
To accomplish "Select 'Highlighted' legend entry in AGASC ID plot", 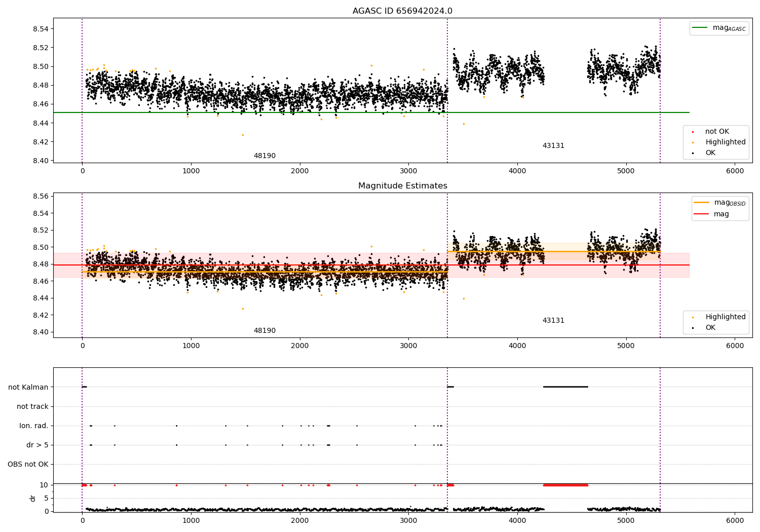I will pyautogui.click(x=726, y=142).
